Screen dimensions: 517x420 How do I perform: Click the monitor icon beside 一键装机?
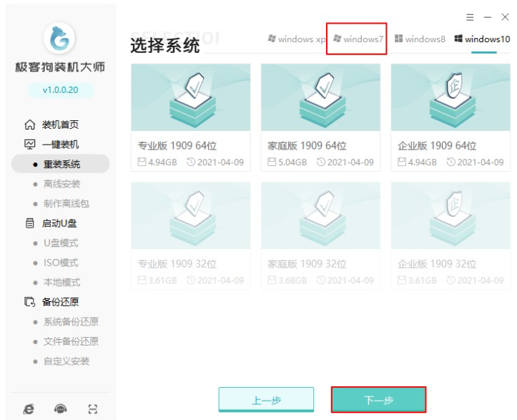pos(29,145)
